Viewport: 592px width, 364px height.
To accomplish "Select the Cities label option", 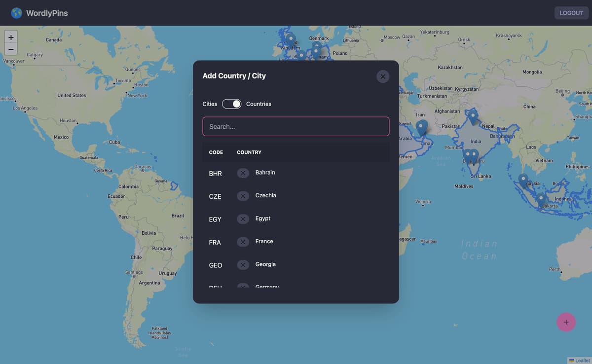I will point(210,104).
